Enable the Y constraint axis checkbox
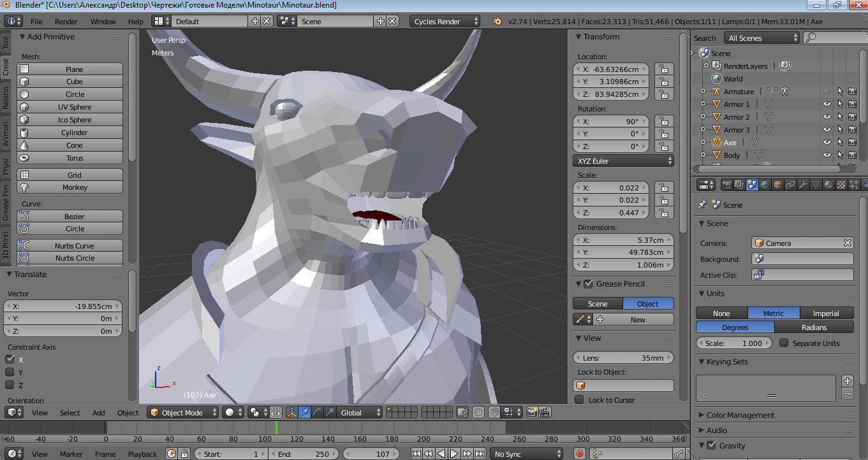Image resolution: width=868 pixels, height=460 pixels. point(9,372)
